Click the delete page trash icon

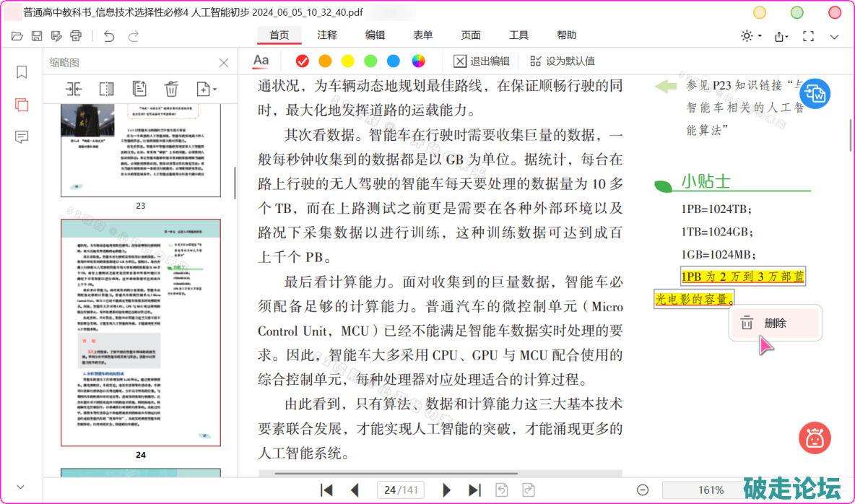click(x=171, y=89)
